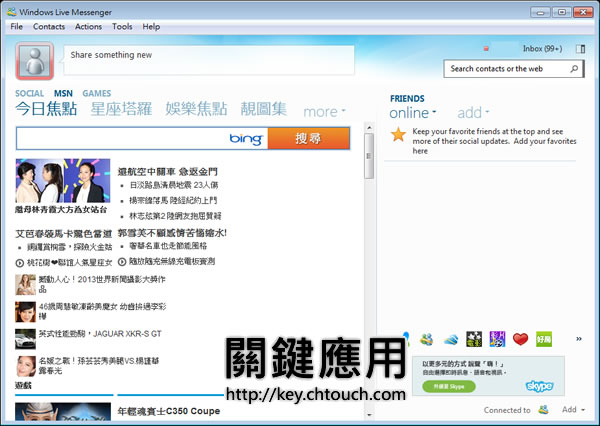The height and width of the screenshot is (426, 600).
Task: Click the green Skype upgrade button
Action: coord(449,386)
